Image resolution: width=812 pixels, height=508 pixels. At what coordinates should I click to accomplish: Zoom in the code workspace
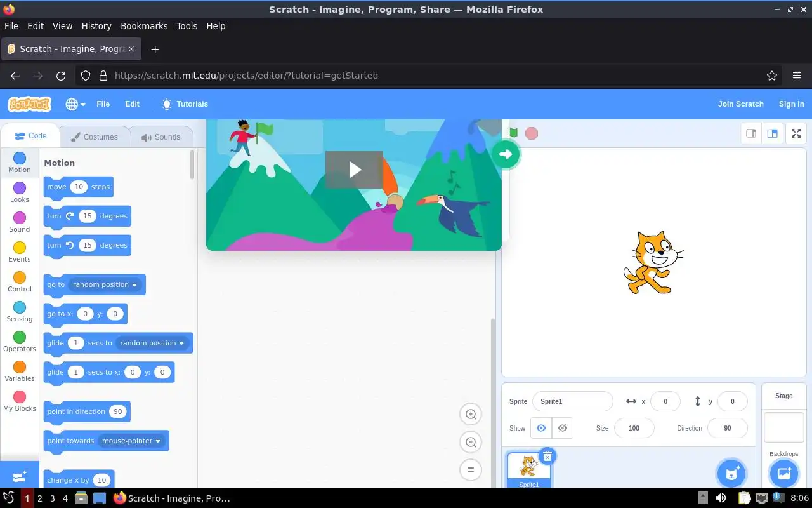[471, 414]
